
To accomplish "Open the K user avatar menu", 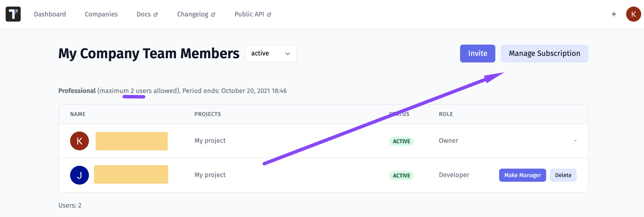I will coord(633,14).
